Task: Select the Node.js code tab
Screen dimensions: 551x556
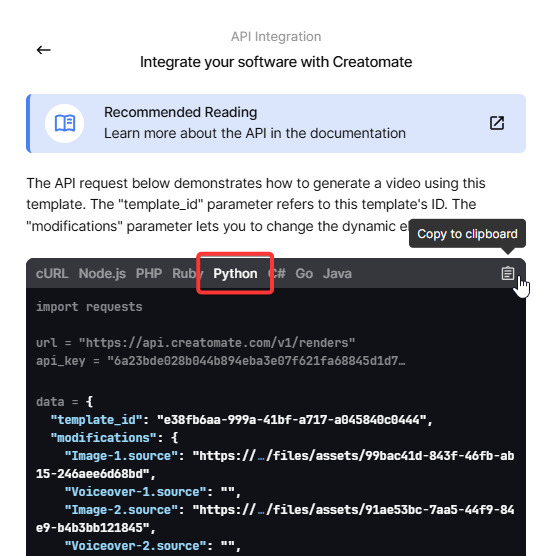Action: 102,273
